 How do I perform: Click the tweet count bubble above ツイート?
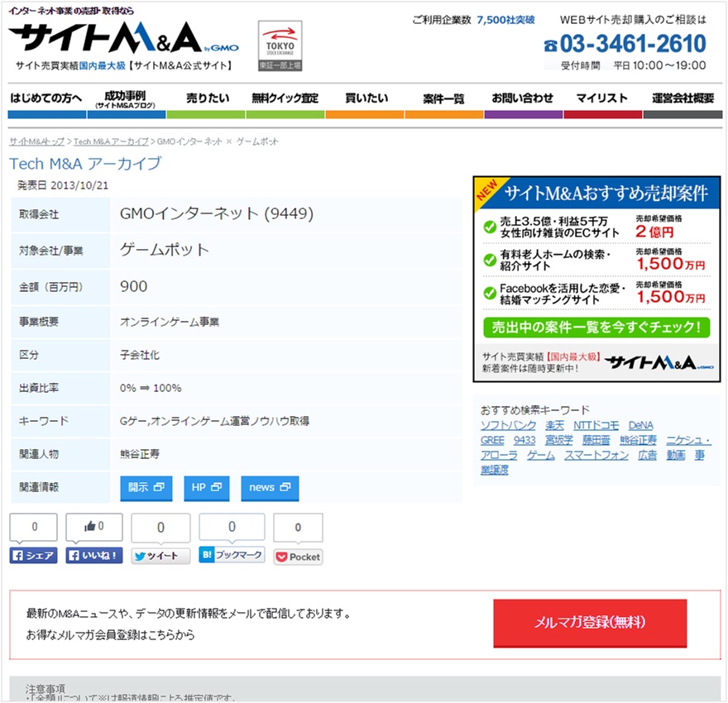pyautogui.click(x=160, y=528)
